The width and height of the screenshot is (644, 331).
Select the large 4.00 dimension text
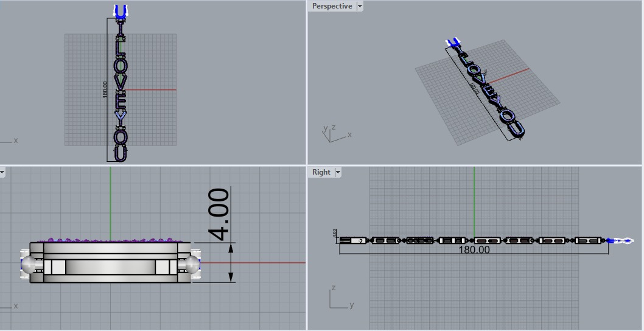click(x=219, y=214)
